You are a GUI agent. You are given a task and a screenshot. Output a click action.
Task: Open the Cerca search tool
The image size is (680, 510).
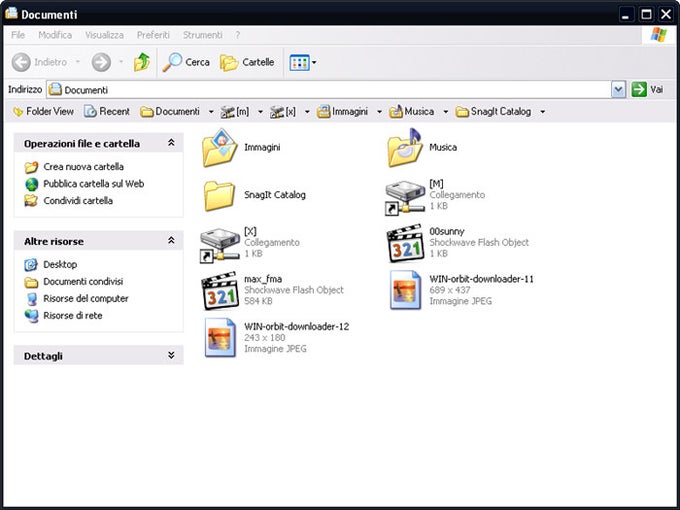point(186,62)
